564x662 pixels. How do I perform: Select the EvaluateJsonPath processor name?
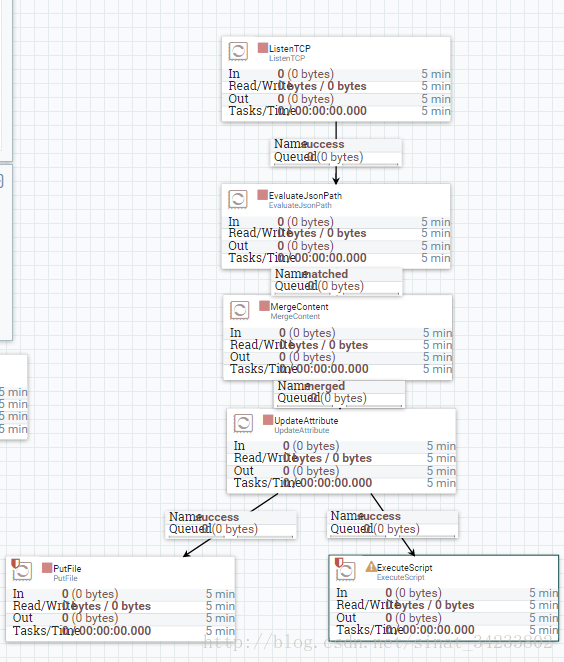305,195
